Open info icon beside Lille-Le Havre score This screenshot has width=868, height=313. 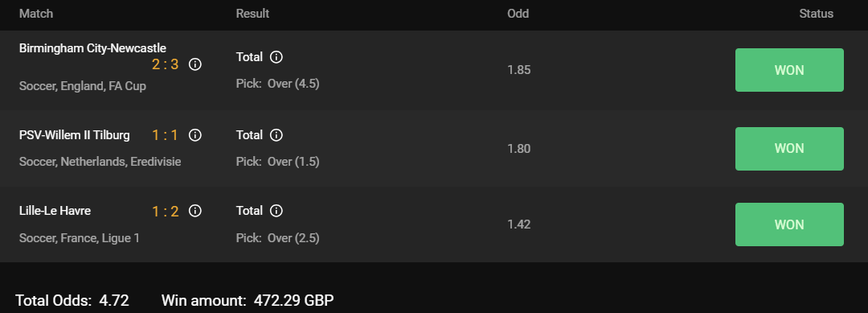(194, 211)
